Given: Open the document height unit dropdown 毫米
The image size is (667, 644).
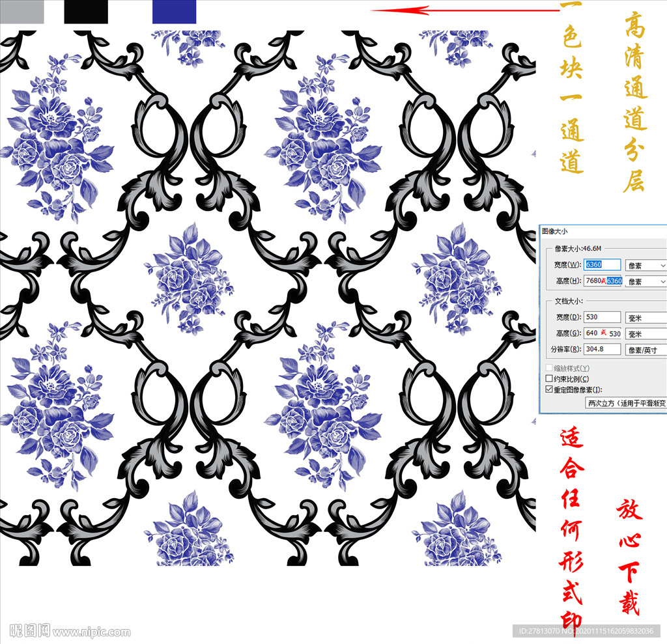Looking at the screenshot, I should click(x=646, y=334).
